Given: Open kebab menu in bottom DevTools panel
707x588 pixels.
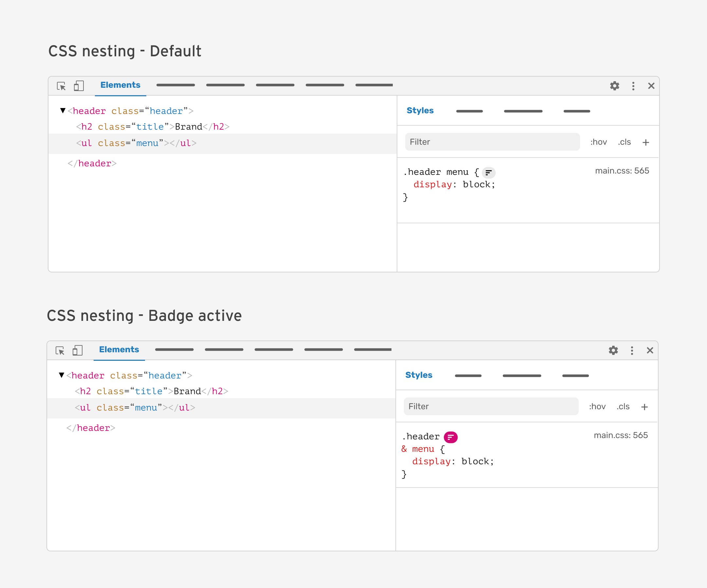Looking at the screenshot, I should (x=632, y=351).
